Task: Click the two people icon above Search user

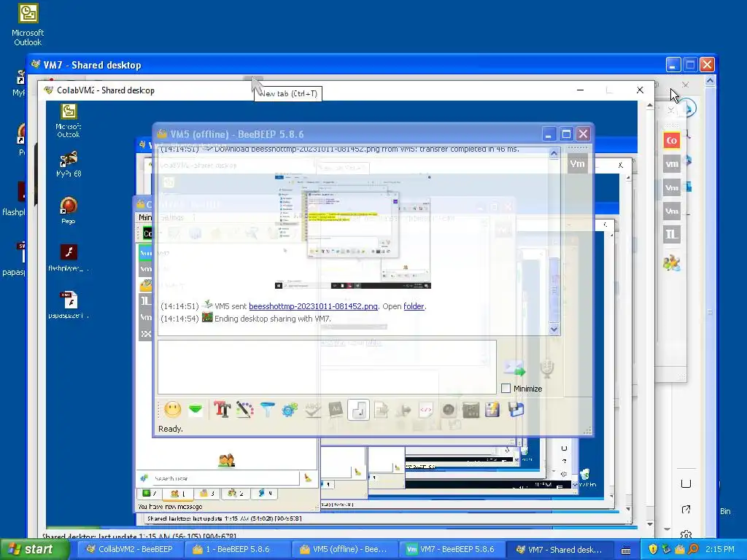Action: [226, 460]
